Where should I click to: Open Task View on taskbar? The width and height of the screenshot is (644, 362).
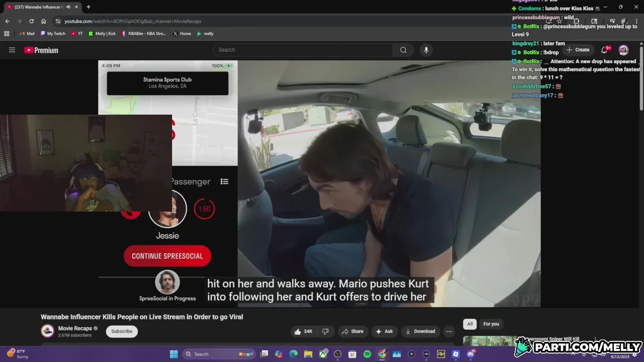pyautogui.click(x=264, y=354)
